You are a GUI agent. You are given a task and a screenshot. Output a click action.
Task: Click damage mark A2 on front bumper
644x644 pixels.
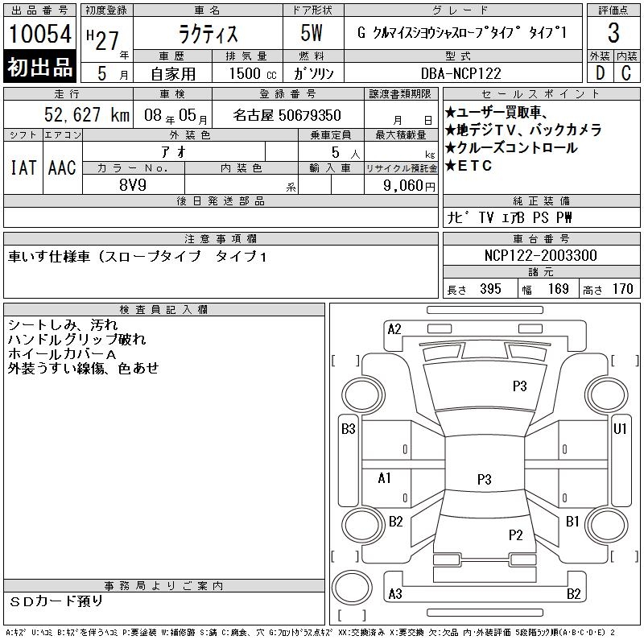394,329
